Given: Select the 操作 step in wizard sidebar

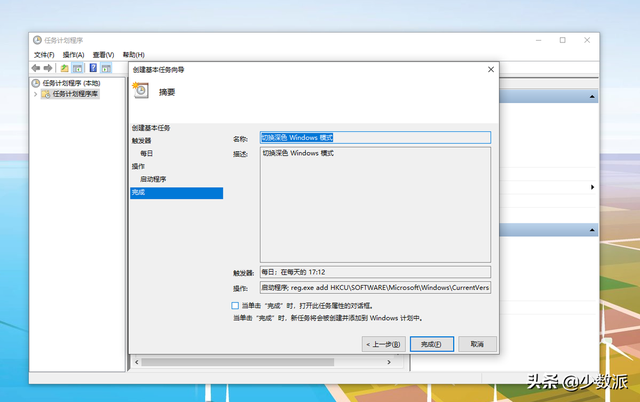Looking at the screenshot, I should click(138, 167).
